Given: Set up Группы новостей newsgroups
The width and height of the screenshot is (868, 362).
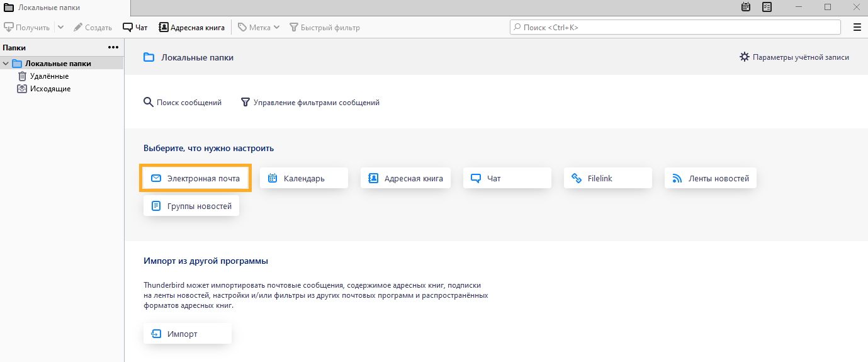Looking at the screenshot, I should 191,206.
